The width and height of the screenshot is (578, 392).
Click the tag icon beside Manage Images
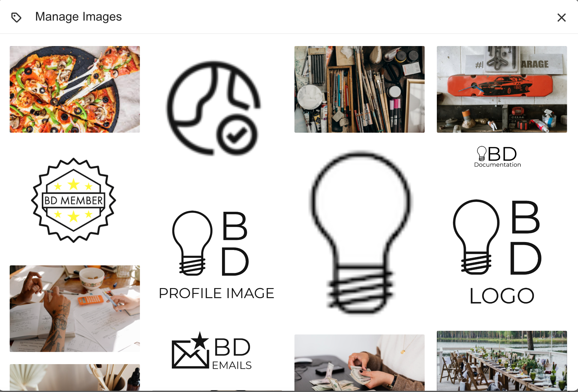[16, 17]
